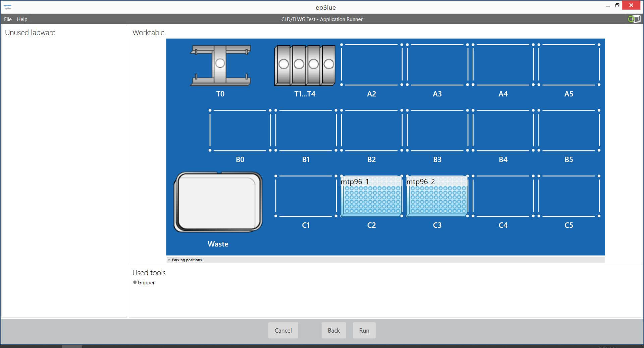Viewport: 644px width, 348px height.
Task: Click worktable position C4
Action: coord(503,196)
